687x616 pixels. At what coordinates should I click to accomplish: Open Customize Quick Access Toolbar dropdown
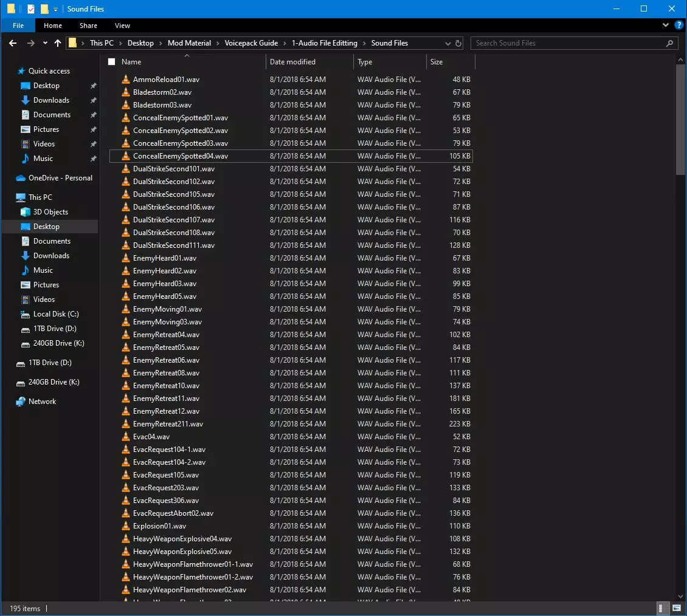coord(56,9)
